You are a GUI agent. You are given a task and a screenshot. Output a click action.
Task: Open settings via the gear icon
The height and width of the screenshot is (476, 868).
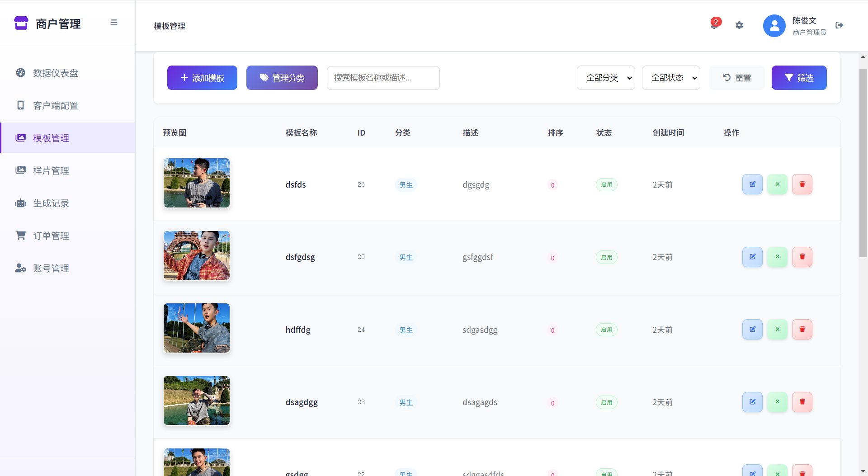739,25
